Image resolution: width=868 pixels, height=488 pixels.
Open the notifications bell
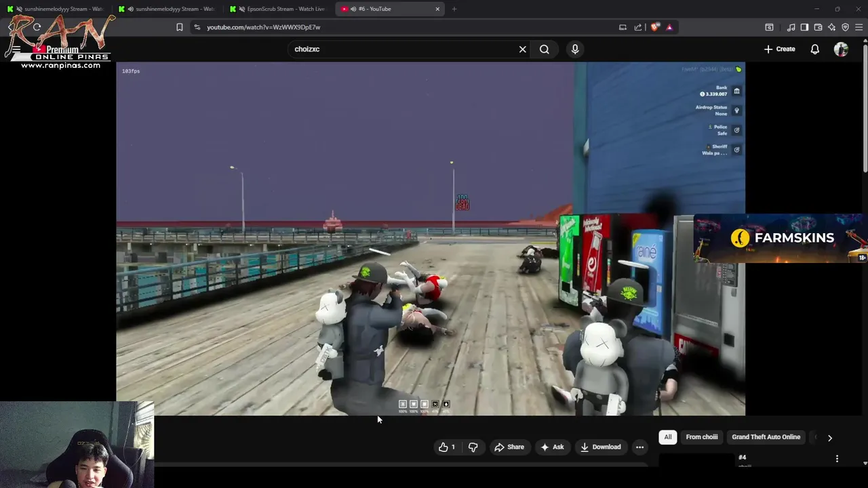point(815,49)
